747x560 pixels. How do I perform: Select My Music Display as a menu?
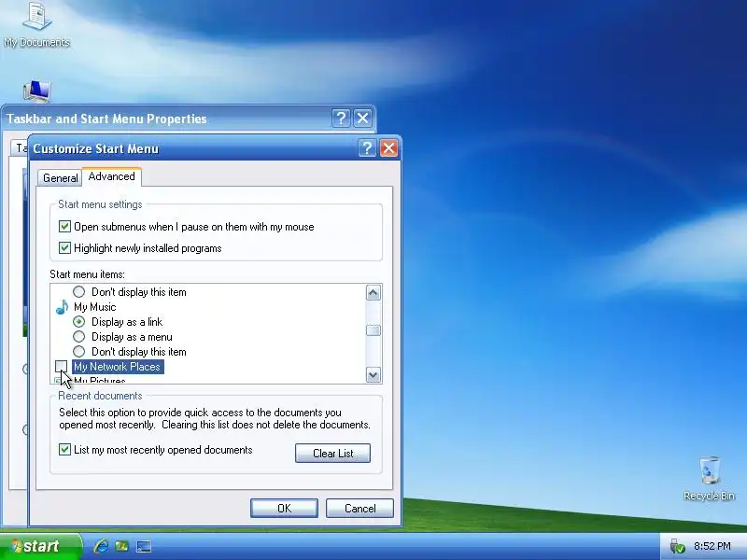pos(79,337)
